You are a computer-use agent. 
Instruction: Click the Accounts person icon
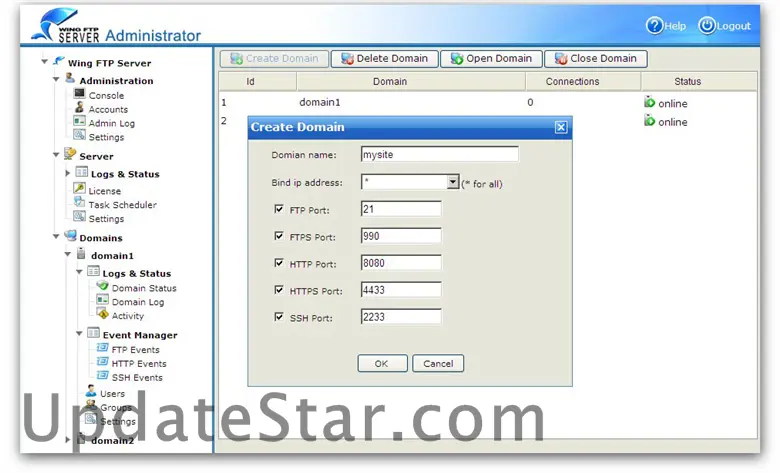point(80,107)
